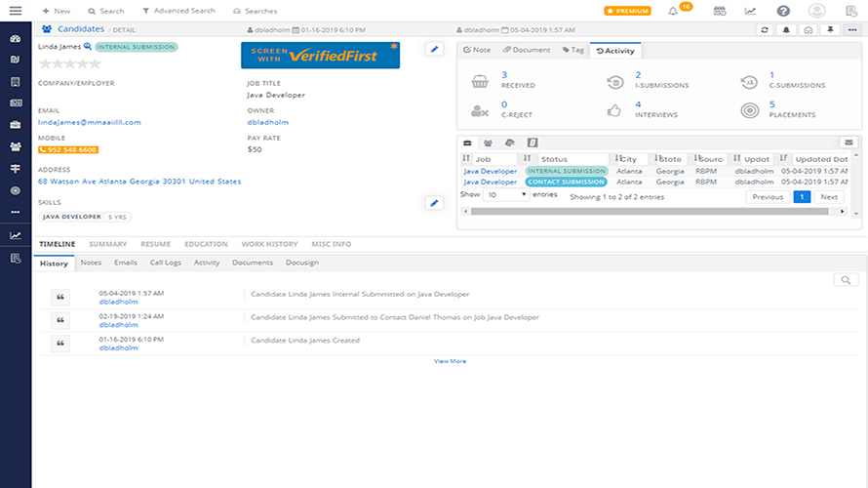Open the user profile avatar
Screen dimensions: 868x488
pyautogui.click(x=816, y=11)
